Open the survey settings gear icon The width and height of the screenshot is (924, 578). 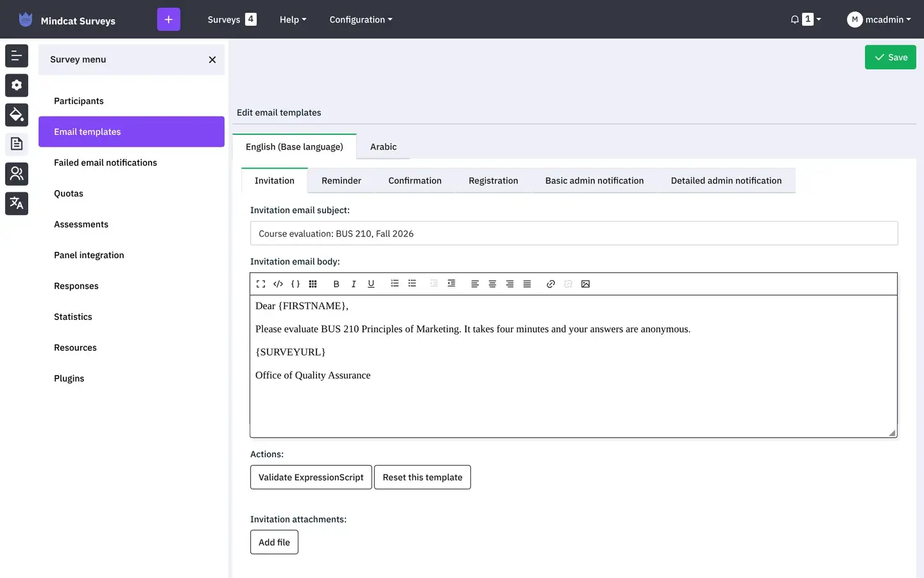pyautogui.click(x=17, y=85)
